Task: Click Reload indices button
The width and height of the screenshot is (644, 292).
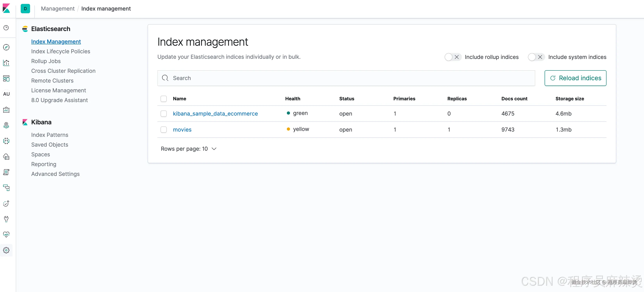Action: pos(575,78)
